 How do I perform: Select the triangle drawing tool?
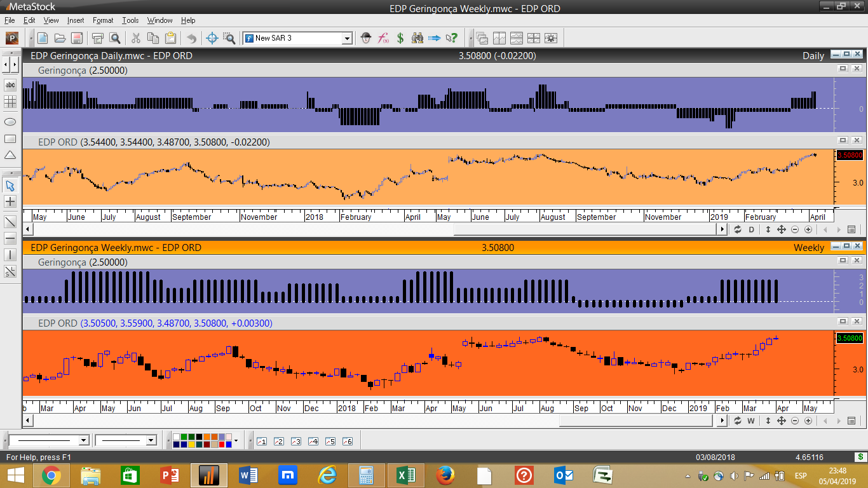[10, 155]
